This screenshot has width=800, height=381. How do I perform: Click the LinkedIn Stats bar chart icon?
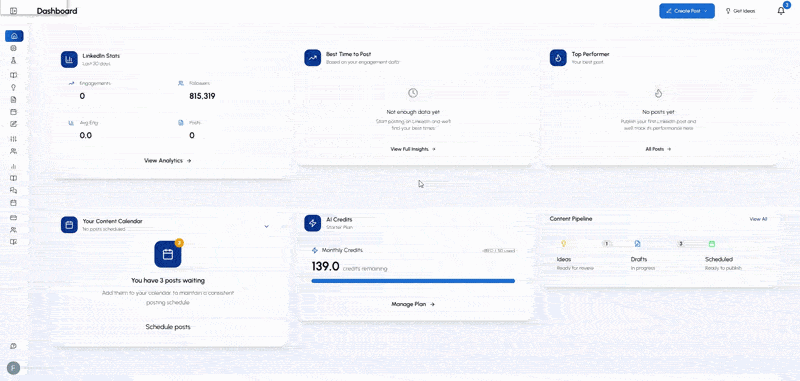point(69,59)
